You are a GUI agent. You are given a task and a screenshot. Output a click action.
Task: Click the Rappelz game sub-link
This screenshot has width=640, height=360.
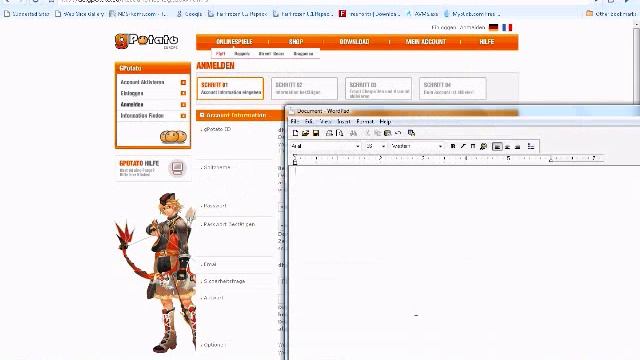(242, 53)
